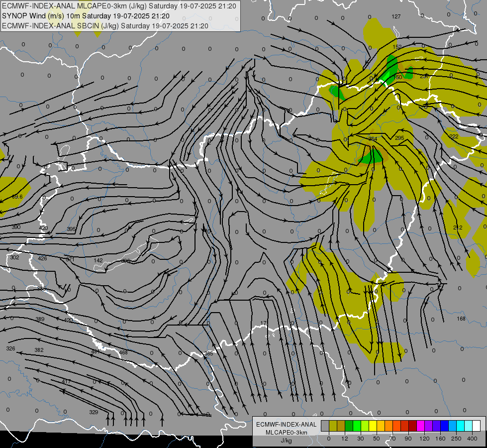Click the map value 127
487x448 pixels.
[x=396, y=16]
